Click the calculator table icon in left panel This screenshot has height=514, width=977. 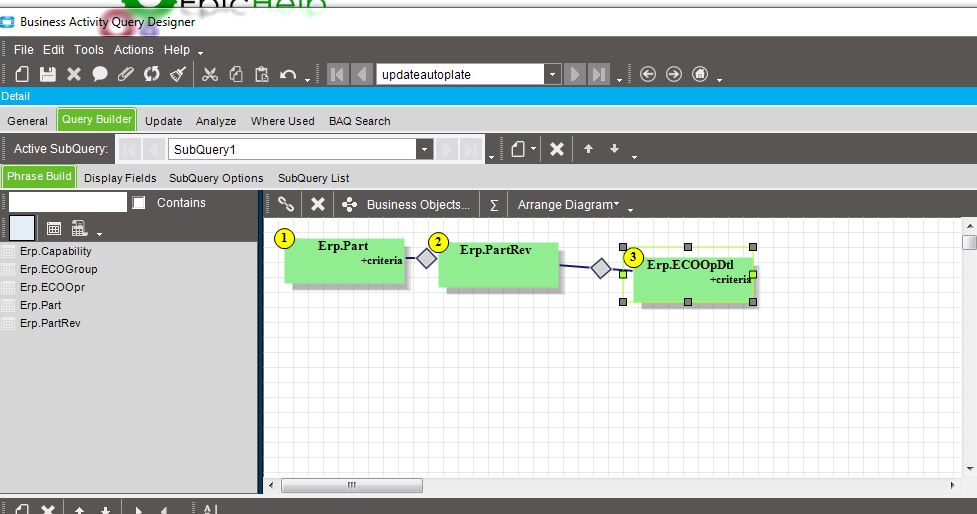tap(79, 229)
